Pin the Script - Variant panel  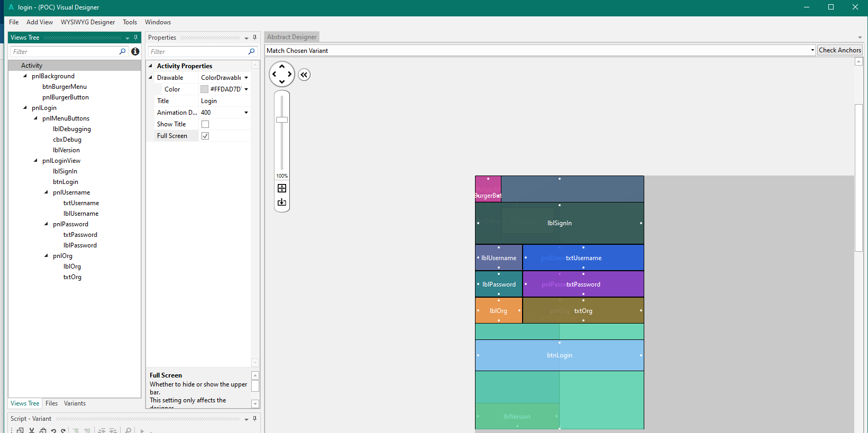pyautogui.click(x=254, y=419)
